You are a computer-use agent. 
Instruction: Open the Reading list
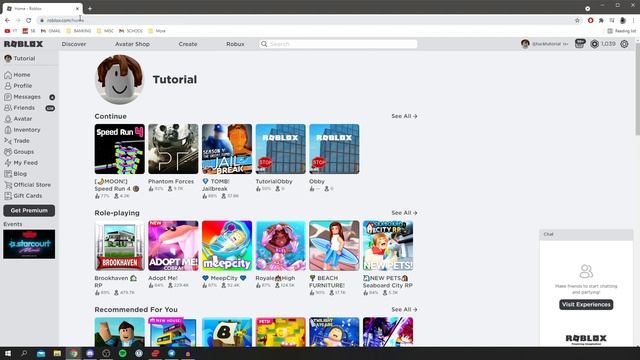[x=622, y=31]
